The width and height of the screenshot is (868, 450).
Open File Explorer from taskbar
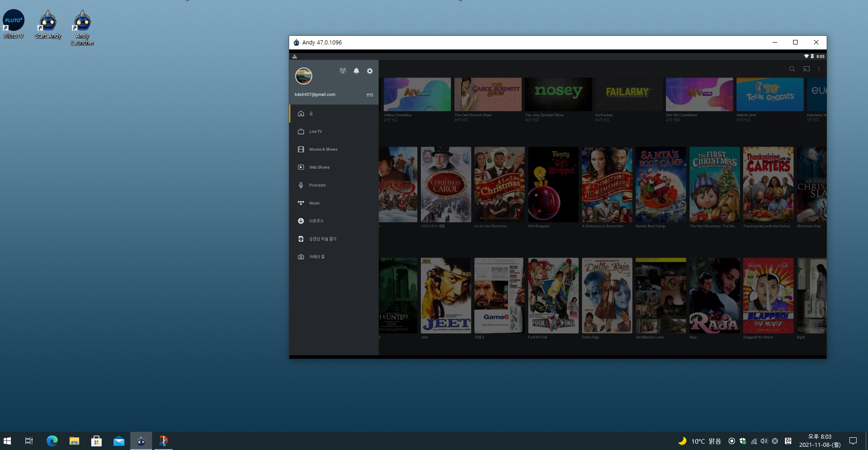74,441
